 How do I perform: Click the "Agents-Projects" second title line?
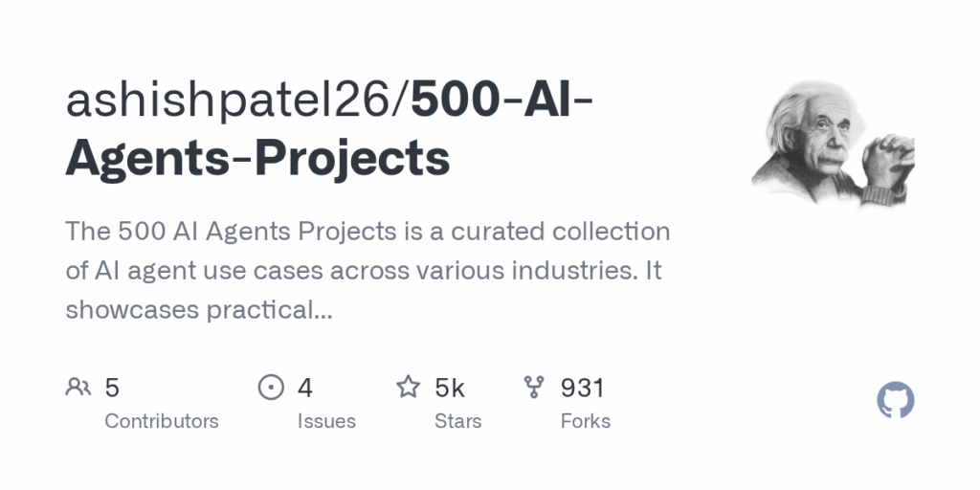[x=257, y=159]
